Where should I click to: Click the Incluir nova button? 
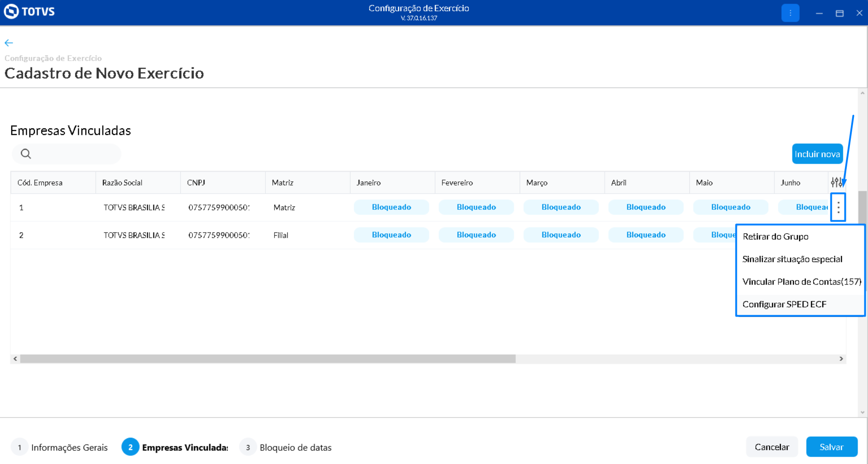[x=817, y=154]
